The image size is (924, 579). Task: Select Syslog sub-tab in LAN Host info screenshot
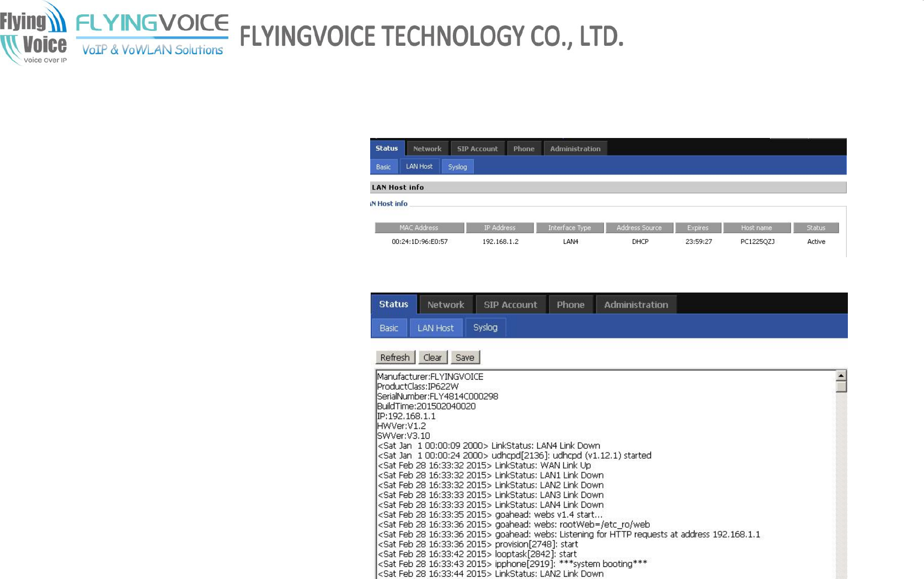pos(457,167)
